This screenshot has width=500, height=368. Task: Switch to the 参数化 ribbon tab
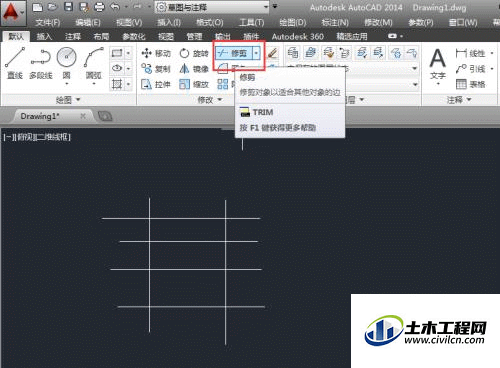tap(134, 36)
